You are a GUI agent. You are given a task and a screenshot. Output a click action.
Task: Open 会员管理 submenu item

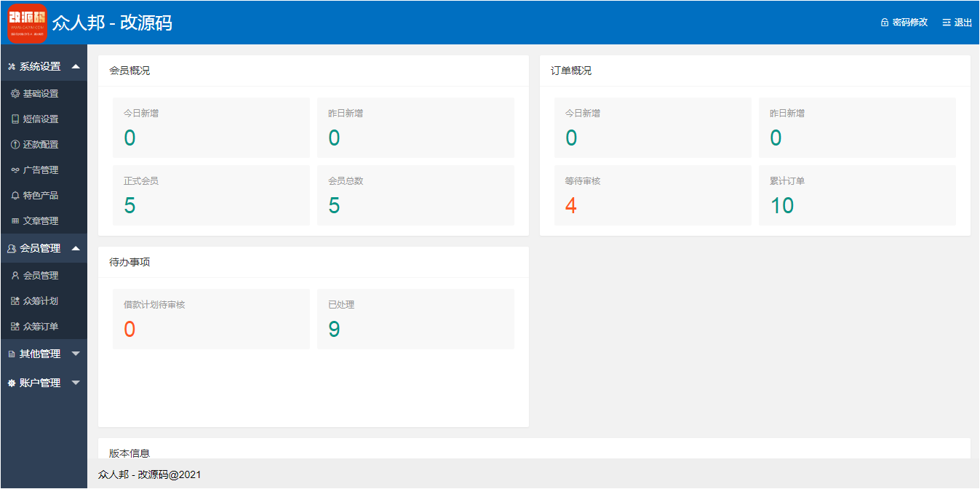coord(44,276)
